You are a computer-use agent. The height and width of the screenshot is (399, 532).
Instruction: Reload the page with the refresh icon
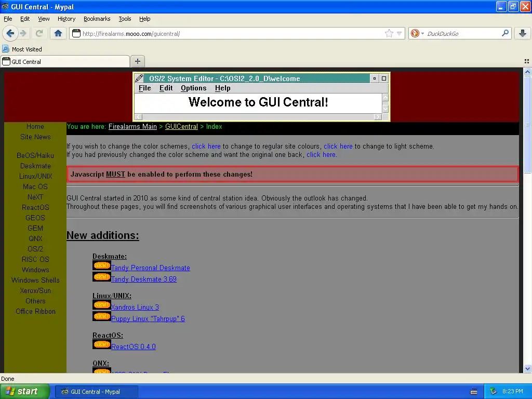[39, 33]
